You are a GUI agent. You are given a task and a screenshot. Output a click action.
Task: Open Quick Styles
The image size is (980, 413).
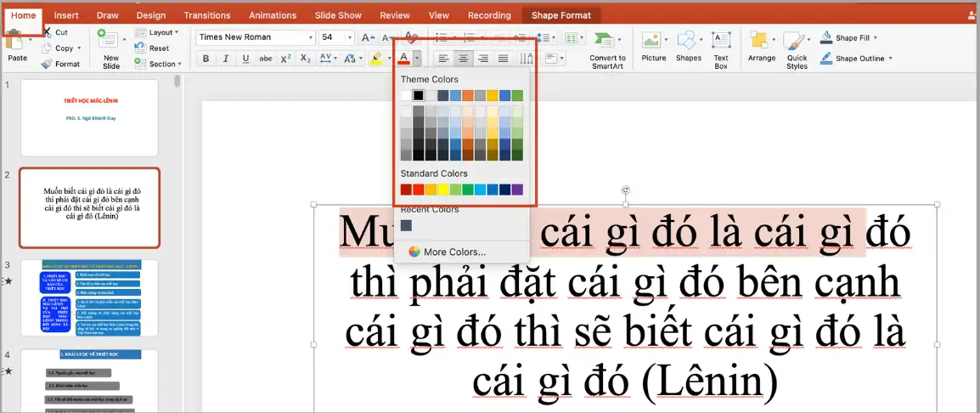click(x=797, y=49)
